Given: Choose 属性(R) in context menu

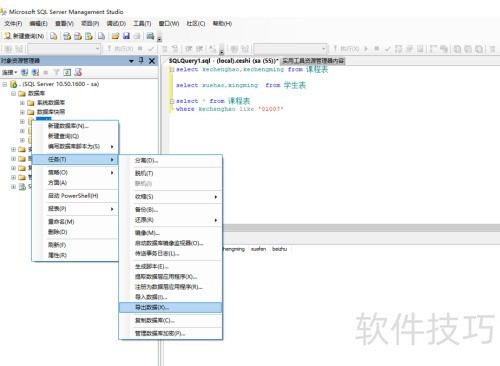Looking at the screenshot, I should [x=75, y=255].
